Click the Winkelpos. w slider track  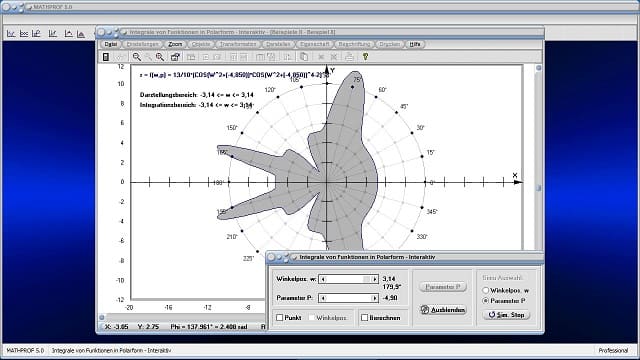pos(349,279)
